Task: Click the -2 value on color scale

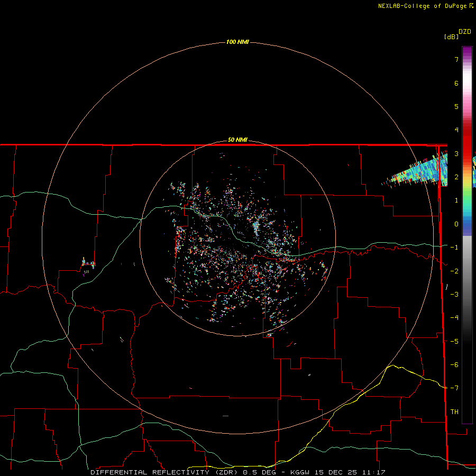Action: [454, 271]
